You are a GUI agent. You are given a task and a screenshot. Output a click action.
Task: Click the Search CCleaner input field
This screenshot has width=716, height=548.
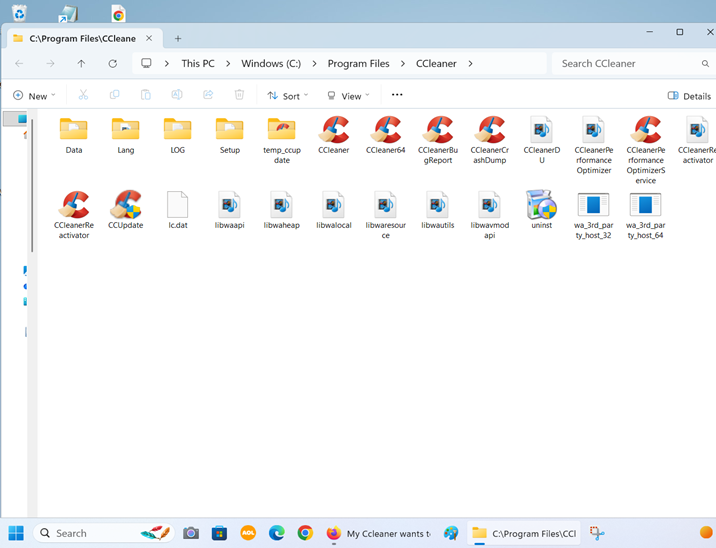(625, 63)
